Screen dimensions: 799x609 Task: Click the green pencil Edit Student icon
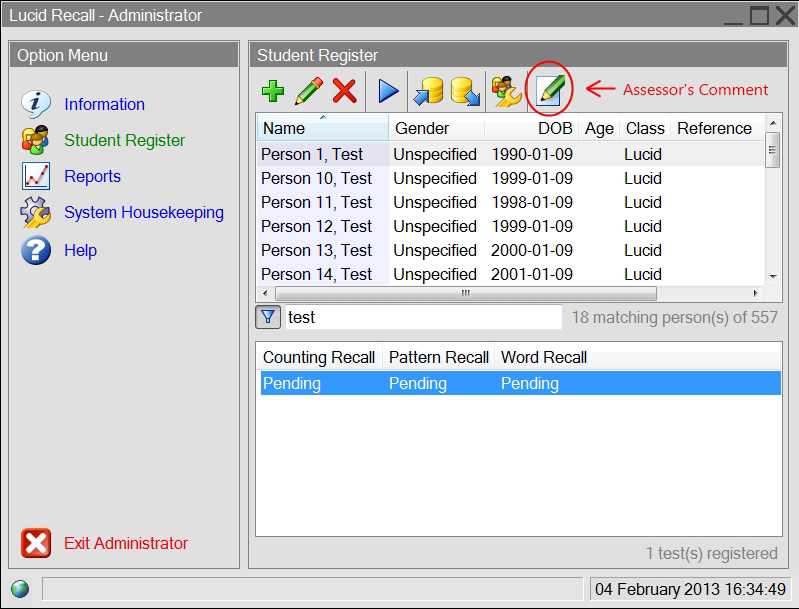(309, 91)
